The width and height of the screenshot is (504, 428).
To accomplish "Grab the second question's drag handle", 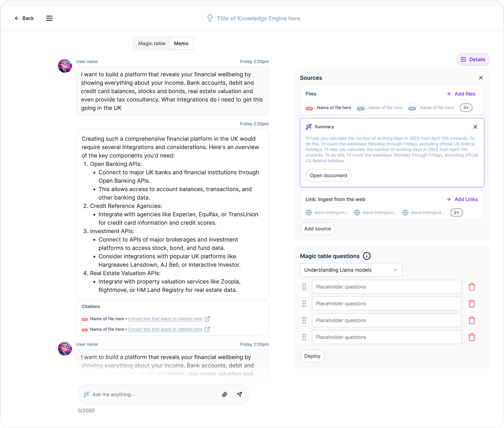I will (304, 304).
